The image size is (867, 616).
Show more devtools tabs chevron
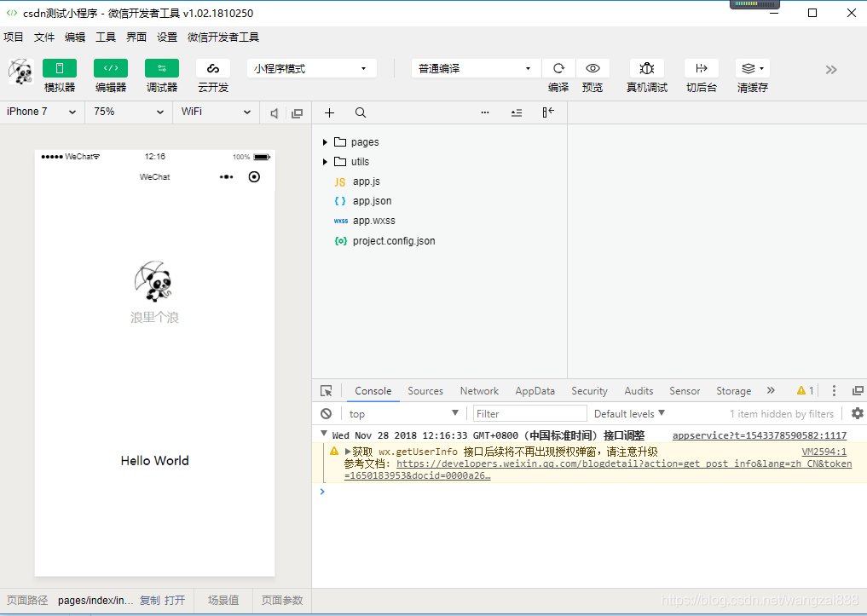click(771, 390)
